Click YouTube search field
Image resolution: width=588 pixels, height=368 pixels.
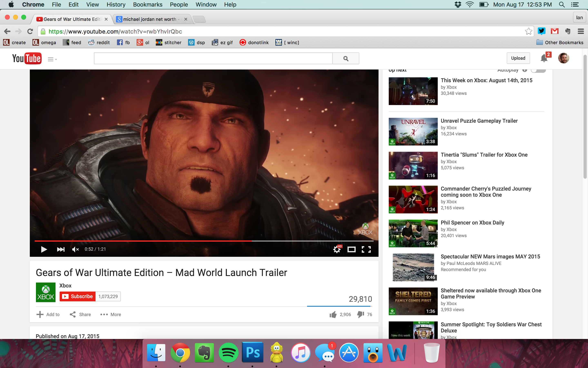pos(213,58)
